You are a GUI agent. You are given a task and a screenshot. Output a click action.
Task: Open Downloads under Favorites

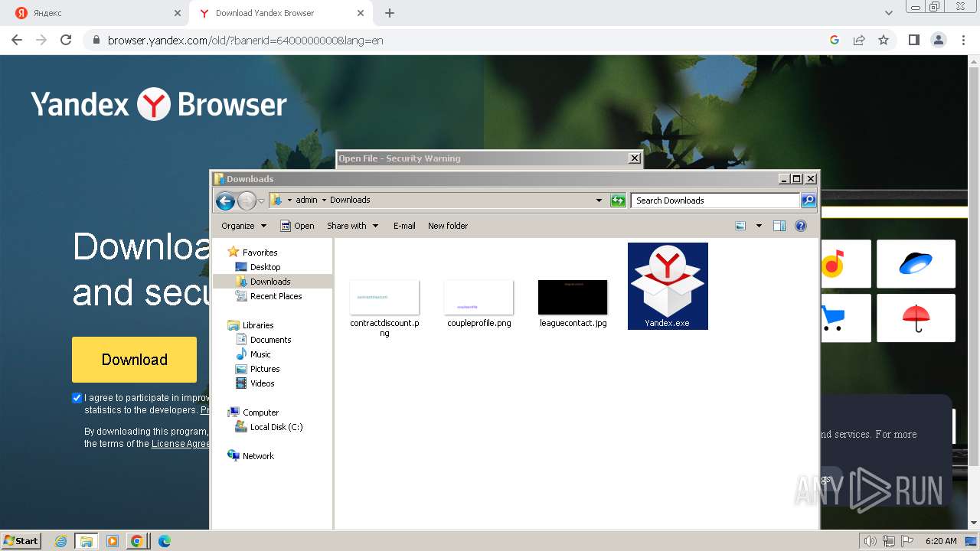pyautogui.click(x=270, y=282)
